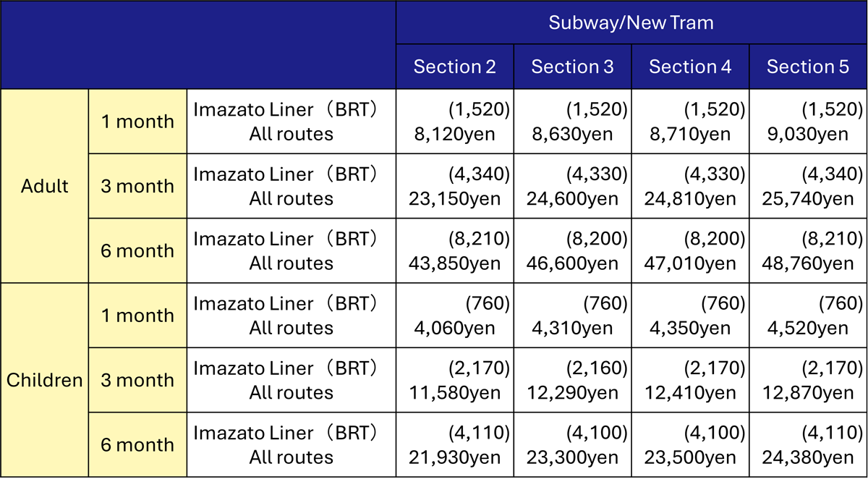The image size is (868, 482).
Task: Click the 24,600yen fare cell
Action: (x=573, y=186)
